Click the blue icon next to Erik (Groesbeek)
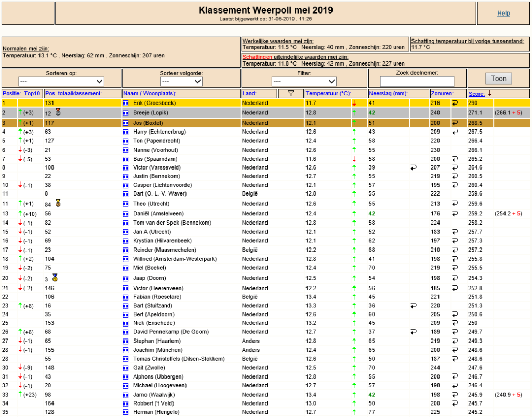This screenshot has width=532, height=417. 126,103
